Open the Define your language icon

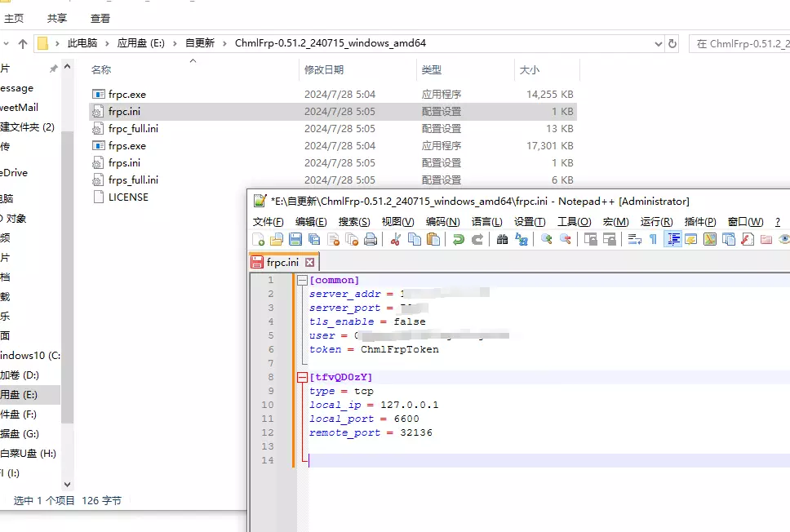coord(690,239)
